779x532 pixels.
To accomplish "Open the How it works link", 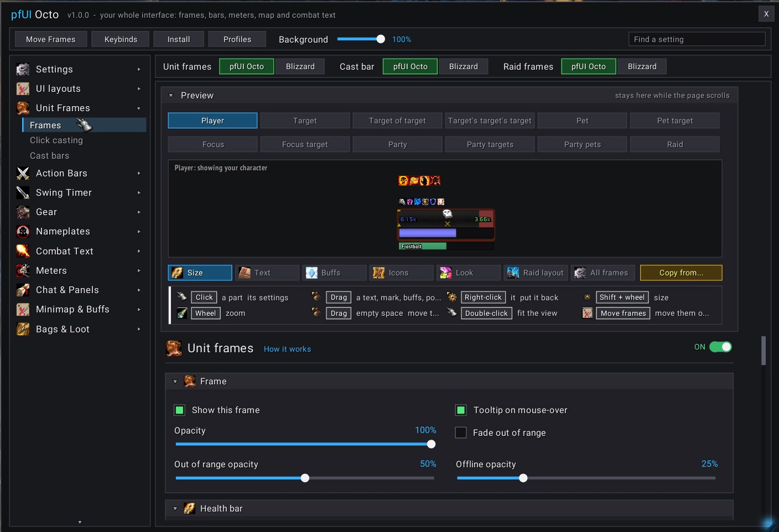I will (287, 349).
